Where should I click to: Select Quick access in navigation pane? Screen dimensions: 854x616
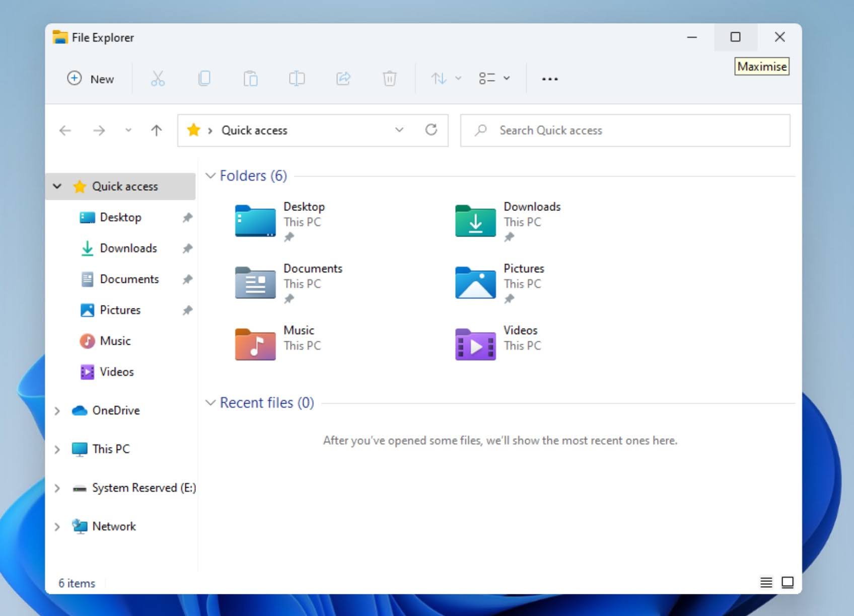coord(121,186)
